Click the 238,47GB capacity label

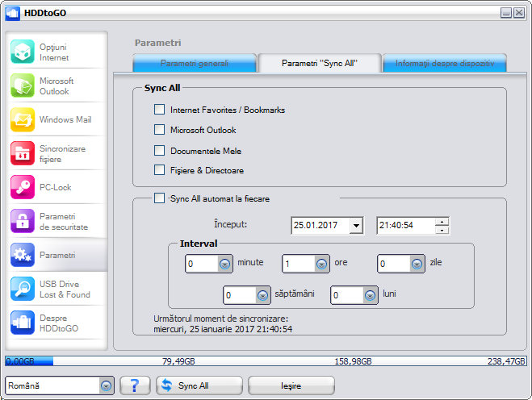click(506, 361)
